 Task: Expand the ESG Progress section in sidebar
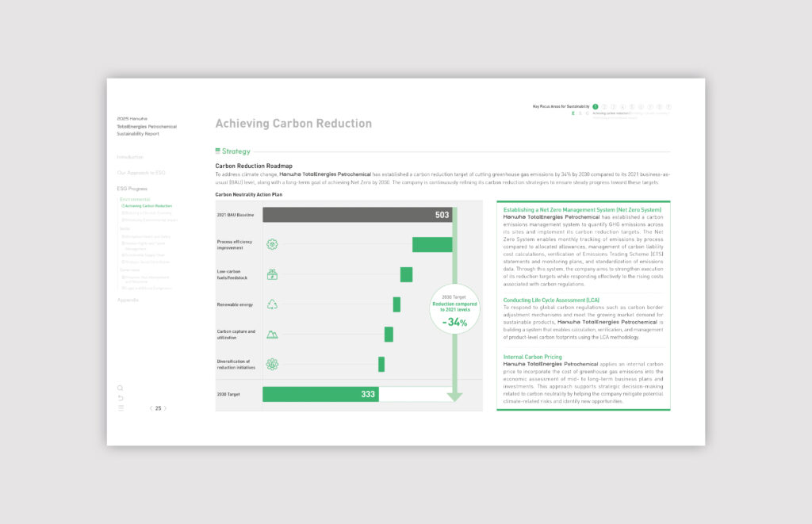[132, 189]
